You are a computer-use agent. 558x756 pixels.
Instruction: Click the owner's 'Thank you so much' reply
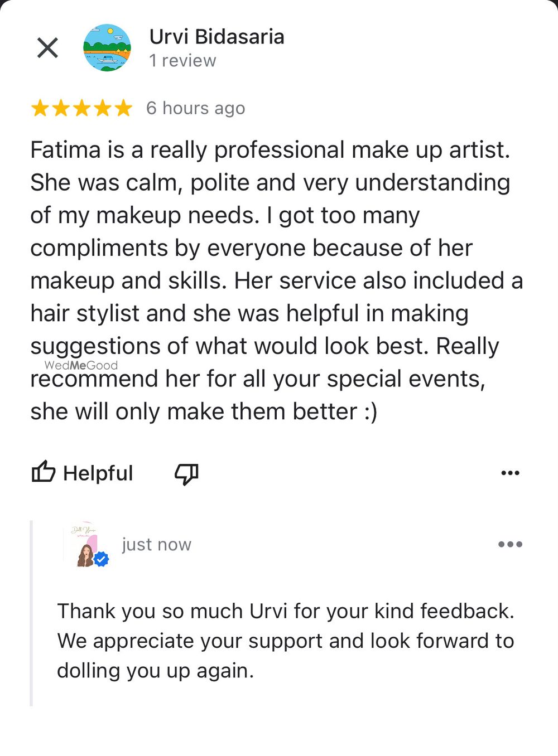click(285, 641)
